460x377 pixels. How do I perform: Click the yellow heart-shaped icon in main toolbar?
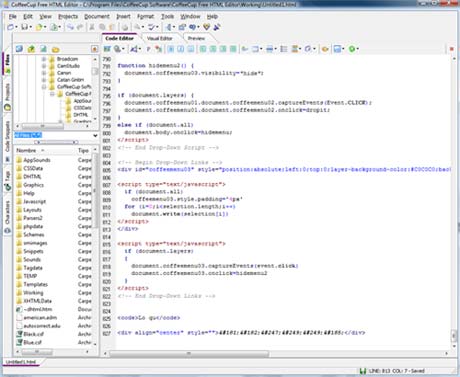(x=207, y=27)
